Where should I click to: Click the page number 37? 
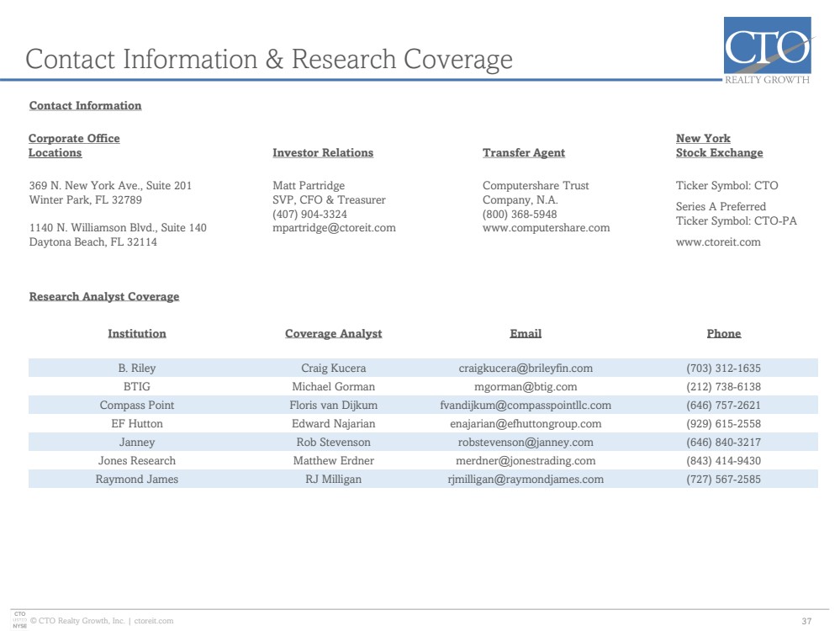click(806, 621)
